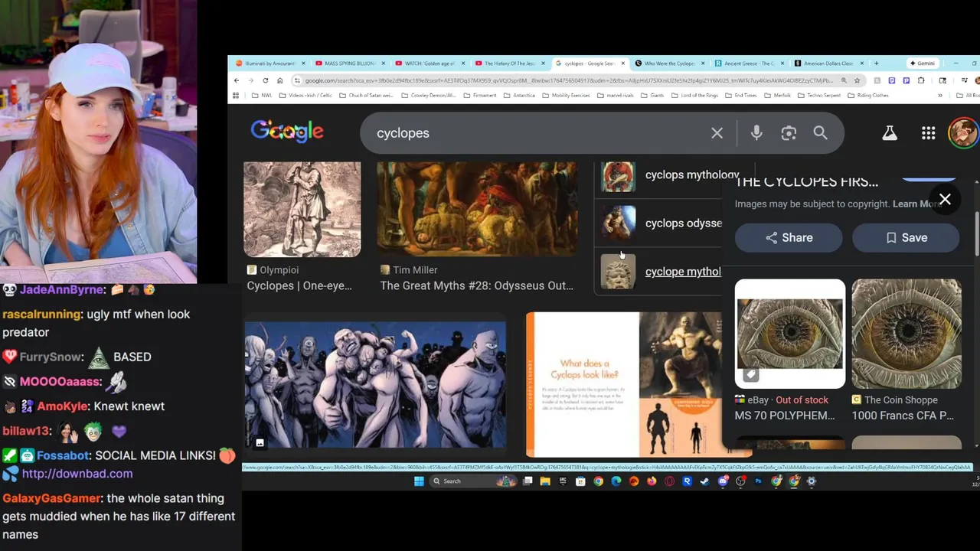Switch to American Dollars tab
The width and height of the screenshot is (980, 551).
pos(828,64)
